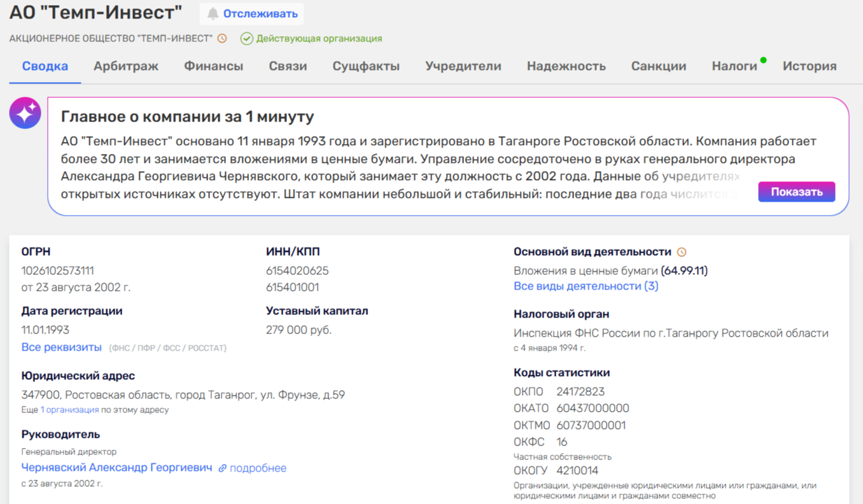Click the green checkmark status icon

pos(246,39)
